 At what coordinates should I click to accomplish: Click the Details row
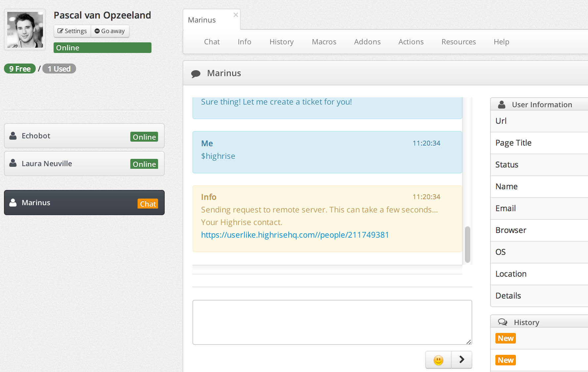[539, 296]
